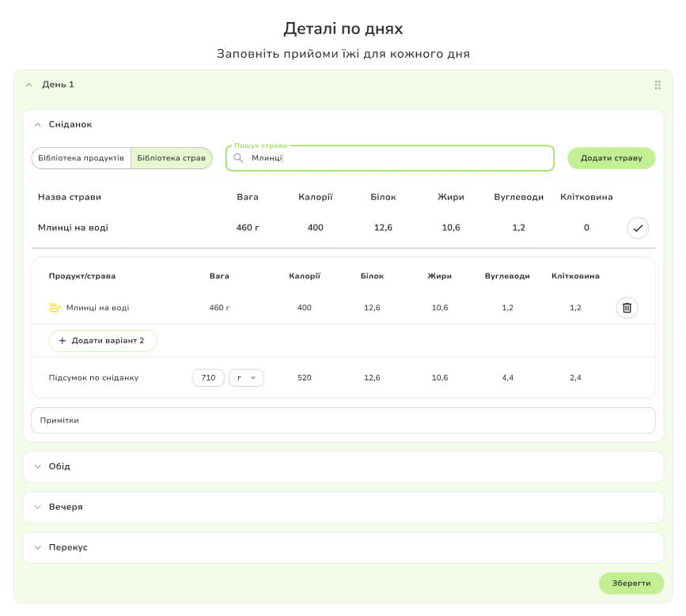686x616 pixels.
Task: Select the Бібліотека страв toggle option
Action: 171,158
